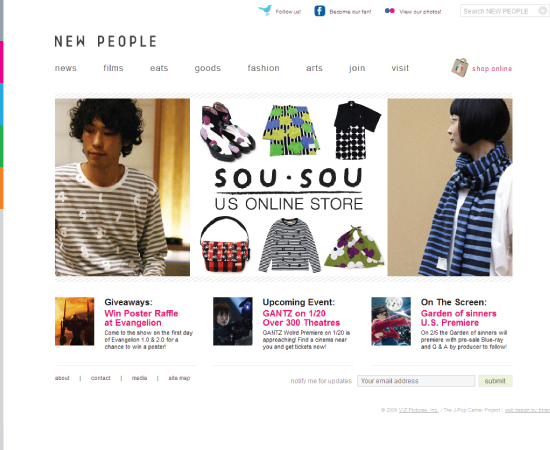Image resolution: width=550 pixels, height=450 pixels.
Task: Click Win Poster Raffle at Evangelion headline
Action: pos(141,318)
